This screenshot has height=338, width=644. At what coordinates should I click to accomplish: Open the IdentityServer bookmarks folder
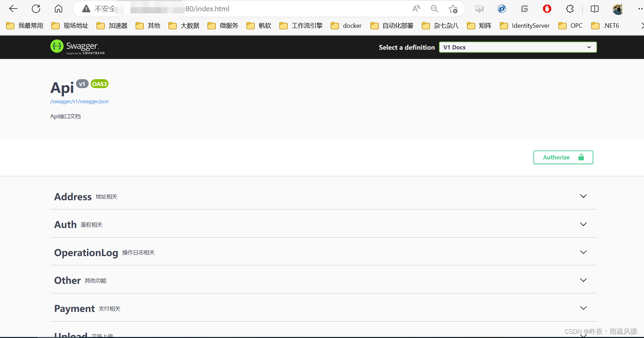(x=525, y=26)
